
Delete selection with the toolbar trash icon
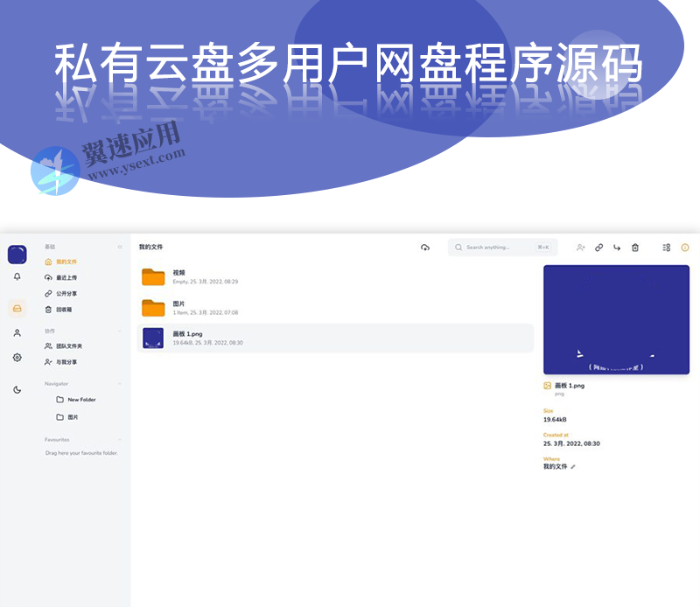[x=636, y=248]
